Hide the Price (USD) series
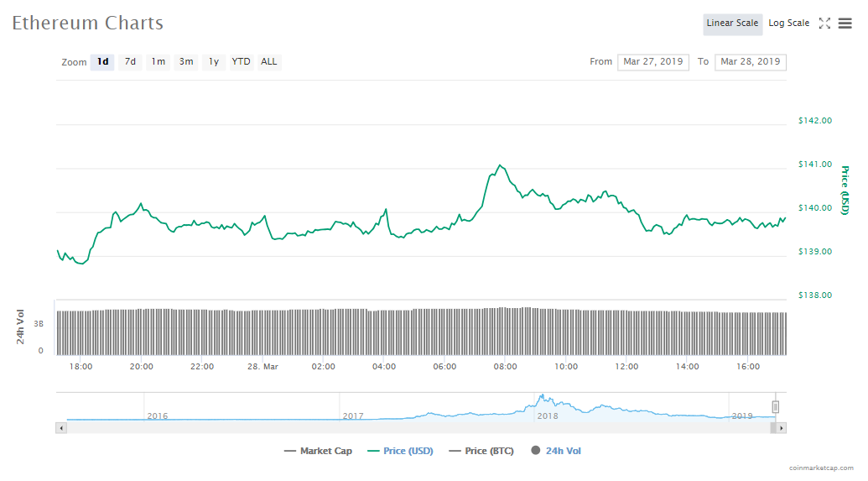Viewport: 868px width, 481px height. [x=400, y=451]
